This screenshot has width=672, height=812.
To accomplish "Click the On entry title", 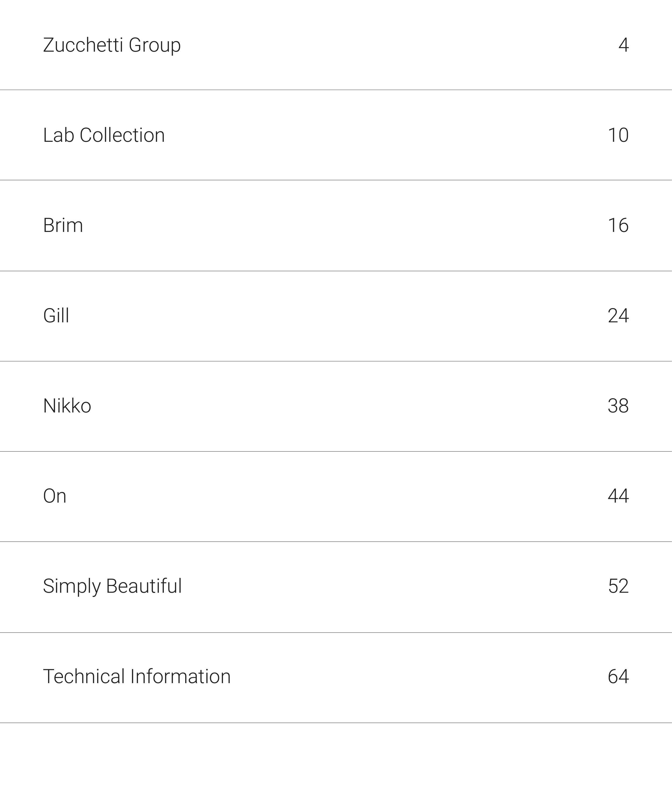I will coord(55,496).
